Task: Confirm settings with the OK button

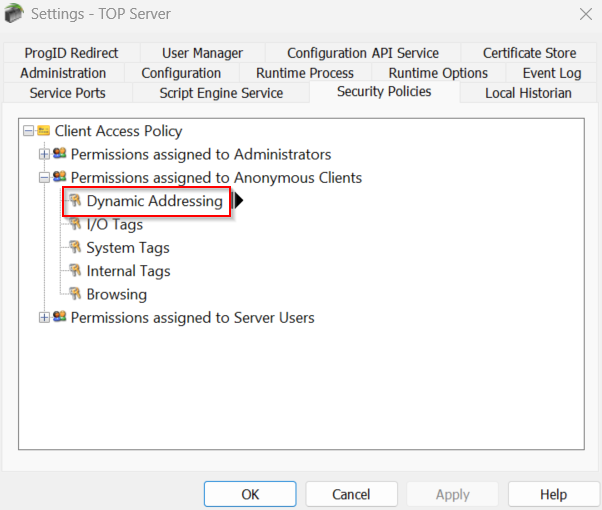Action: click(x=250, y=494)
